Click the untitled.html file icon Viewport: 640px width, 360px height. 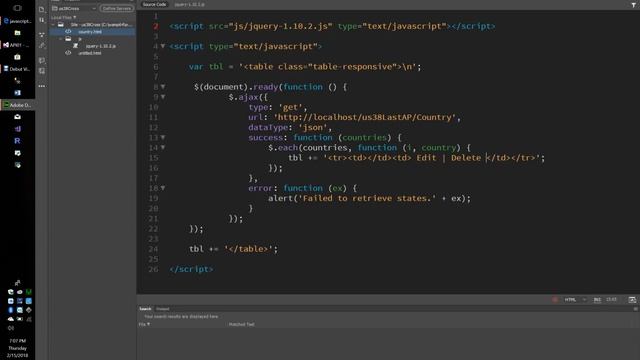pyautogui.click(x=68, y=53)
